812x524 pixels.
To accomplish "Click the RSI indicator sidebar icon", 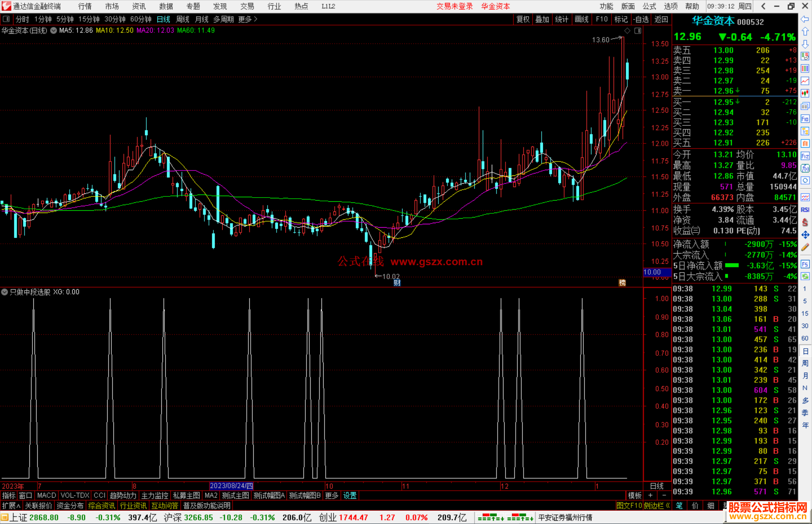I will 805,210.
